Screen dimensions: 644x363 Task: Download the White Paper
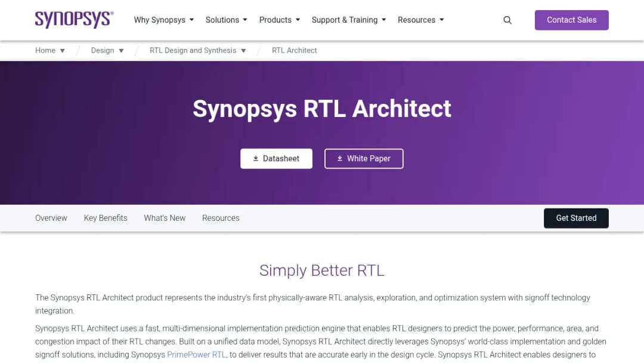(364, 159)
